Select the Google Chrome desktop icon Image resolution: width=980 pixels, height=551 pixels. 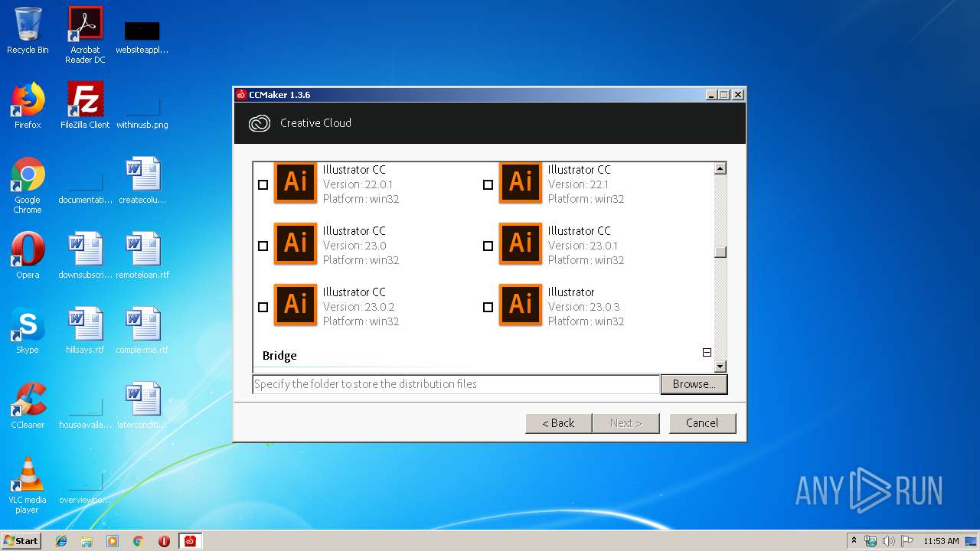click(x=28, y=185)
